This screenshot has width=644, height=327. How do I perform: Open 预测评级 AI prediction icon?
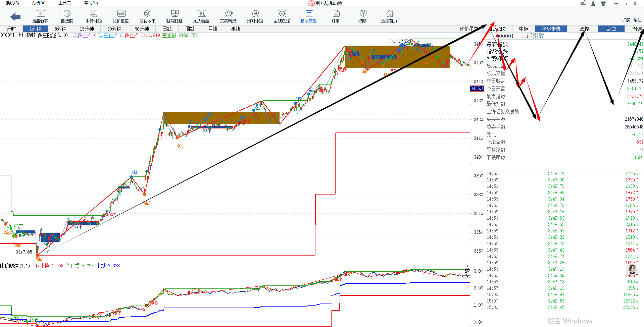[x=255, y=16]
